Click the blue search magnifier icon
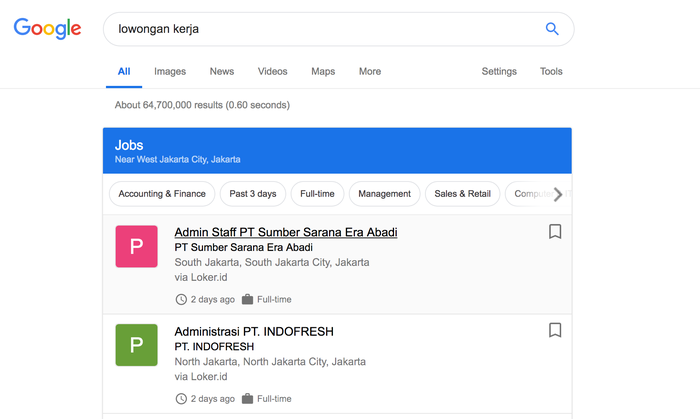700x419 pixels. (552, 29)
